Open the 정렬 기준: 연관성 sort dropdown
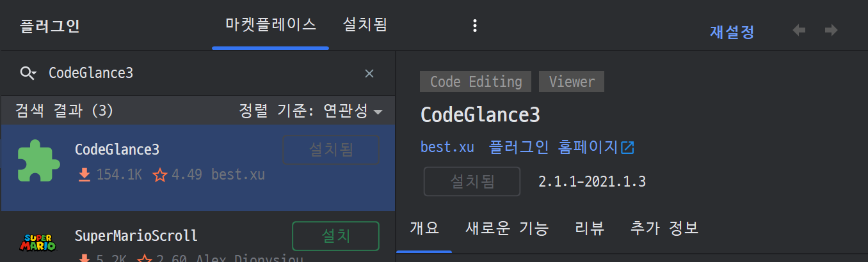This screenshot has width=868, height=262. pos(310,111)
